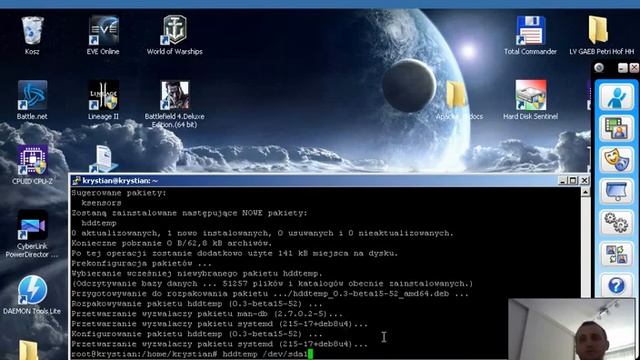Click the blue person icon in the webcam sidebar

616,97
